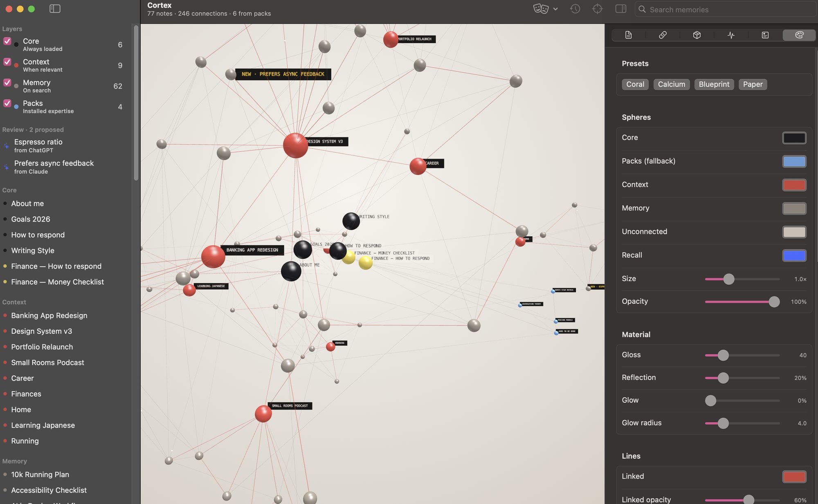Uncheck the Context layer checkbox
This screenshot has width=818, height=504.
pos(7,62)
